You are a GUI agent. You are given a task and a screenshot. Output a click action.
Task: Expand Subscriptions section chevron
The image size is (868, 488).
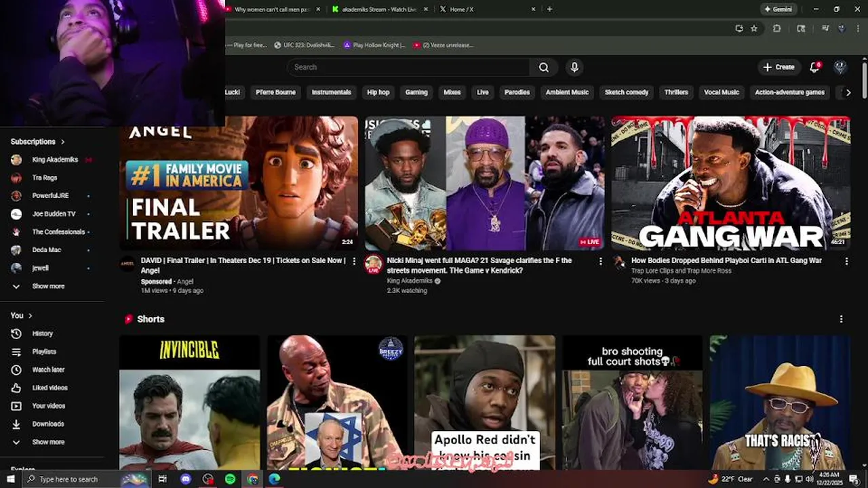click(63, 142)
